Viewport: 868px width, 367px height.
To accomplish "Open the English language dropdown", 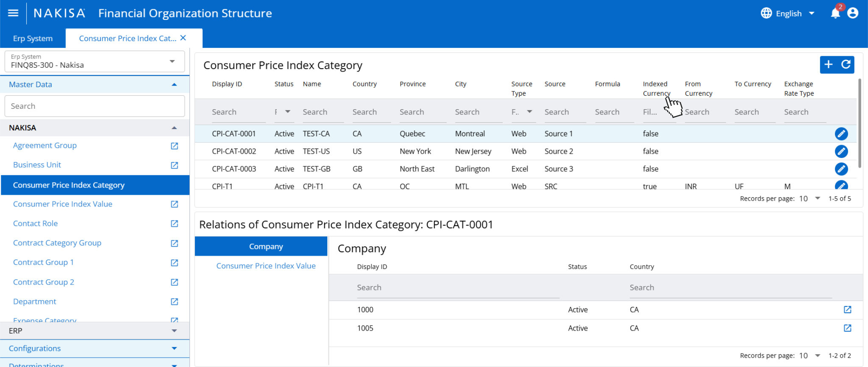I will 787,14.
